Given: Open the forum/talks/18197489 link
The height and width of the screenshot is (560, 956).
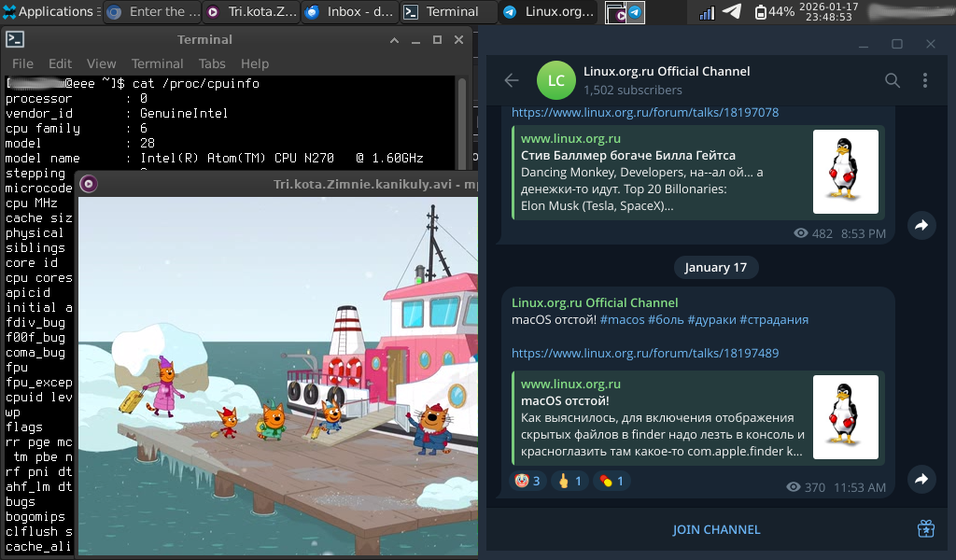Looking at the screenshot, I should pos(644,353).
